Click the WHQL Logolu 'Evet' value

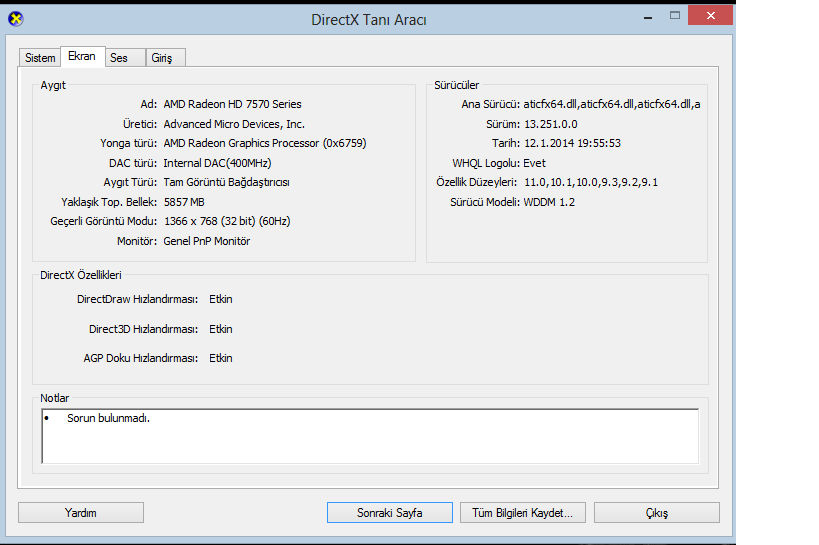tap(534, 163)
